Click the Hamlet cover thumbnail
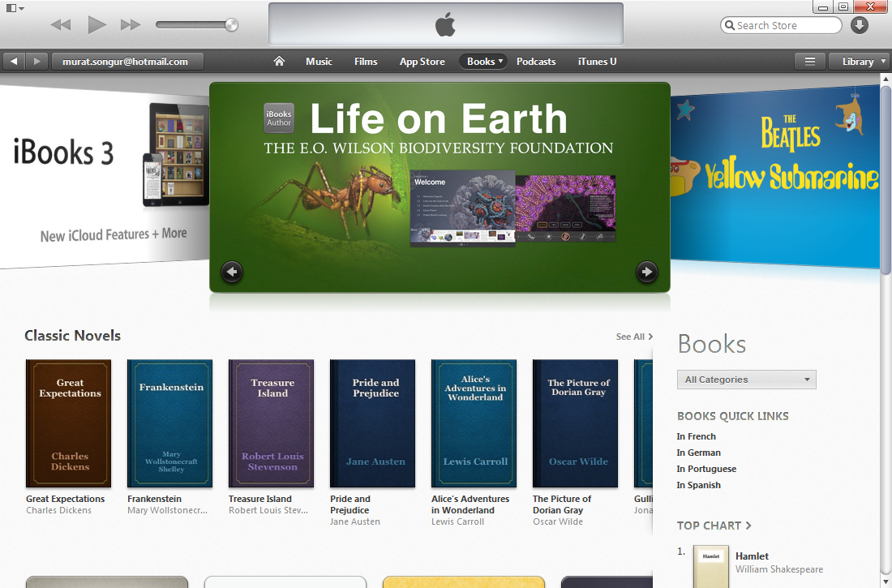The width and height of the screenshot is (892, 588). [x=711, y=567]
